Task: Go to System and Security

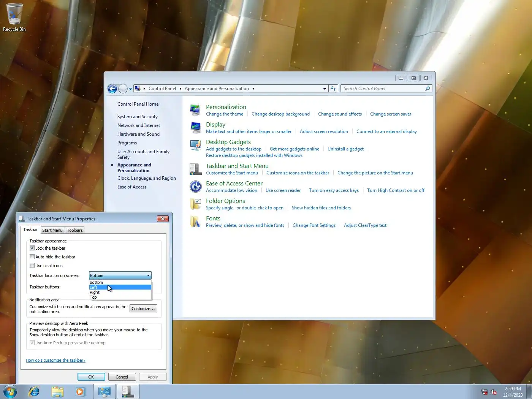Action: (138, 117)
